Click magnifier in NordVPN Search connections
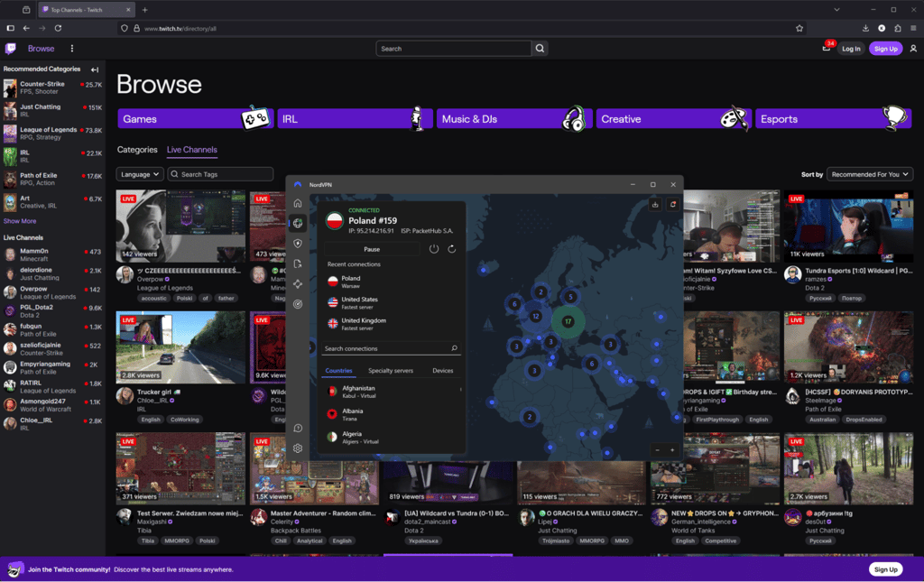 455,348
